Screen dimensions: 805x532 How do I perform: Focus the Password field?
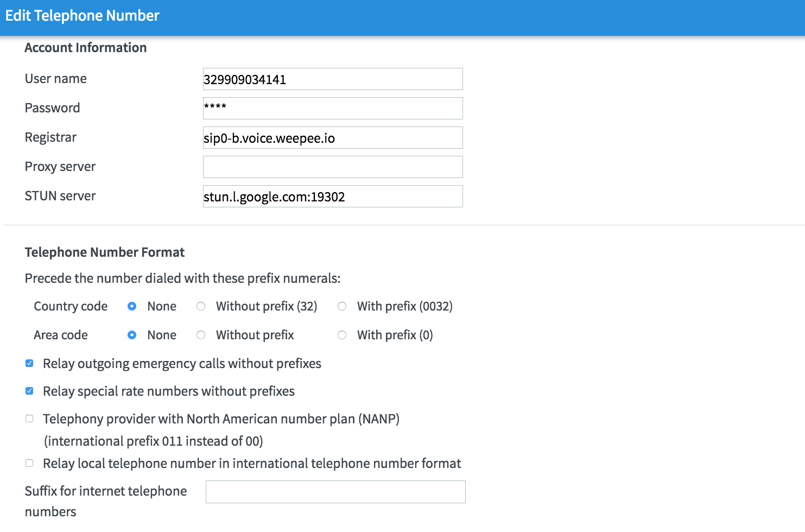(x=332, y=109)
